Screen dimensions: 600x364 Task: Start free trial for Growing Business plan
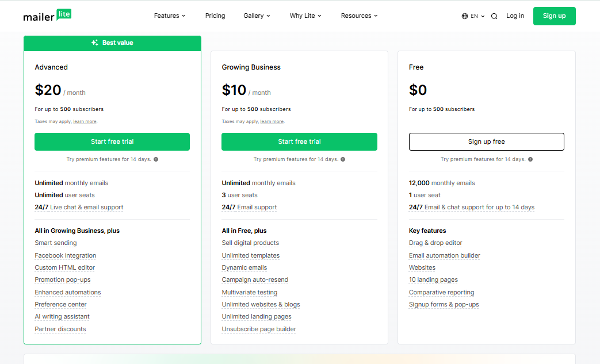pyautogui.click(x=299, y=141)
